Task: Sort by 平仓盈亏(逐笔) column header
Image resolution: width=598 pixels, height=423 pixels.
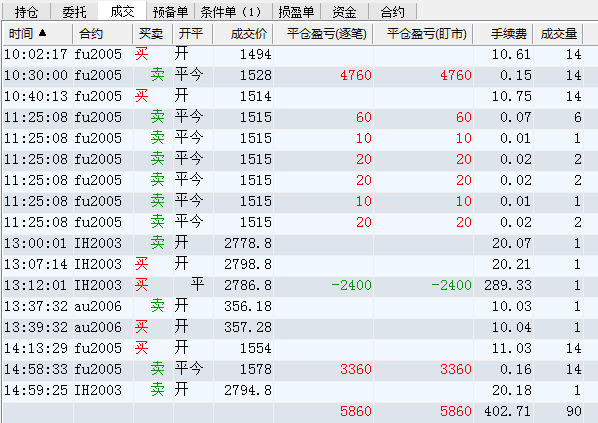Action: (x=323, y=34)
